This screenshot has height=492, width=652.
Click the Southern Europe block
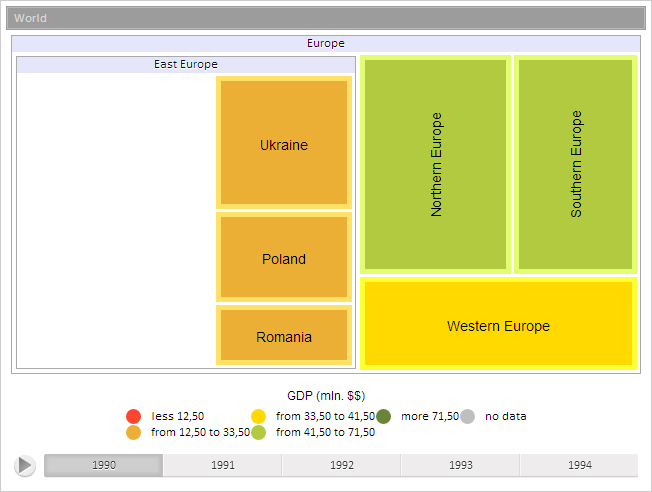[575, 164]
